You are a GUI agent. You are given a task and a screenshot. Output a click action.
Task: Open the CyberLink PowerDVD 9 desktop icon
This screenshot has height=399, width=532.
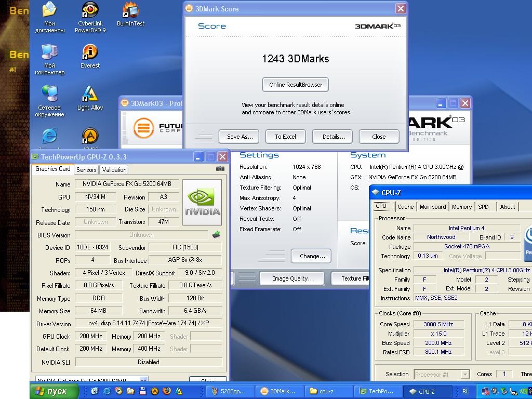pos(90,17)
